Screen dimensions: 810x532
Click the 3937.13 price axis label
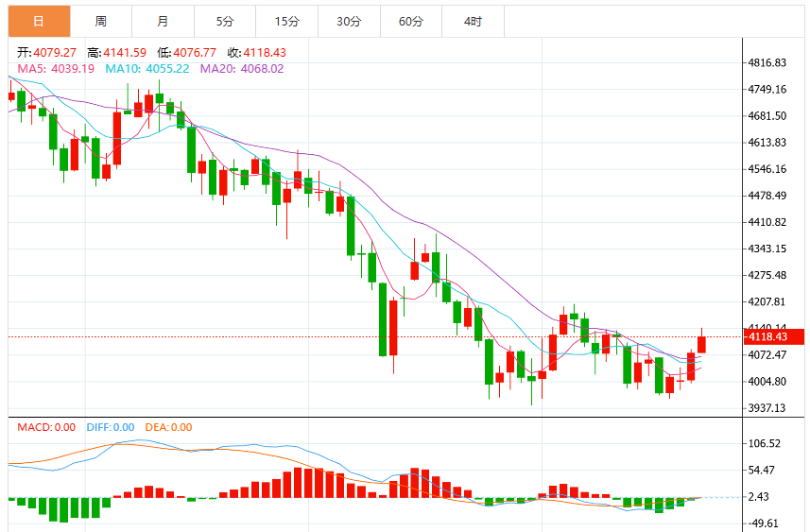(767, 408)
